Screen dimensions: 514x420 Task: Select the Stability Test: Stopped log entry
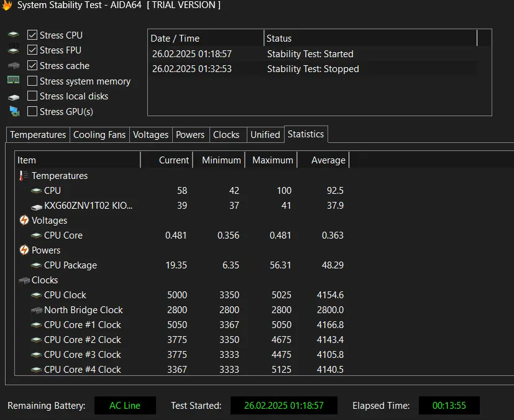(x=313, y=69)
